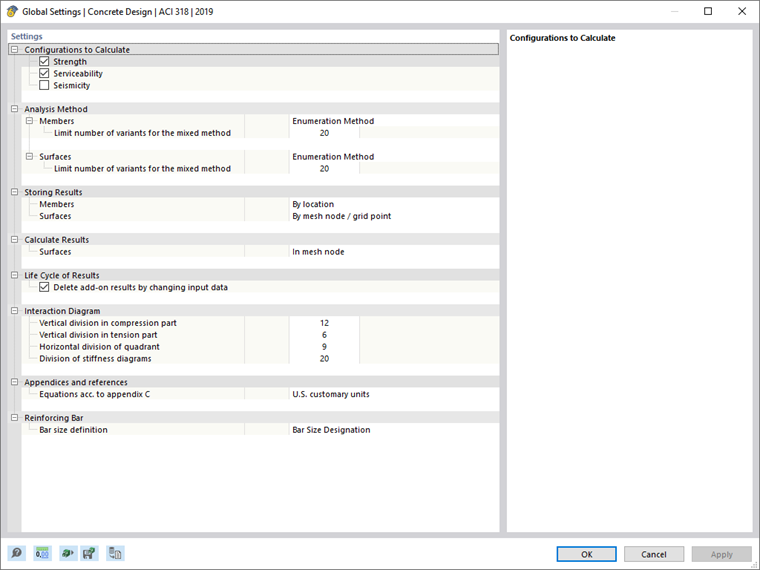760x570 pixels.
Task: Edit Surfaces limit number of variants value
Action: click(x=324, y=169)
